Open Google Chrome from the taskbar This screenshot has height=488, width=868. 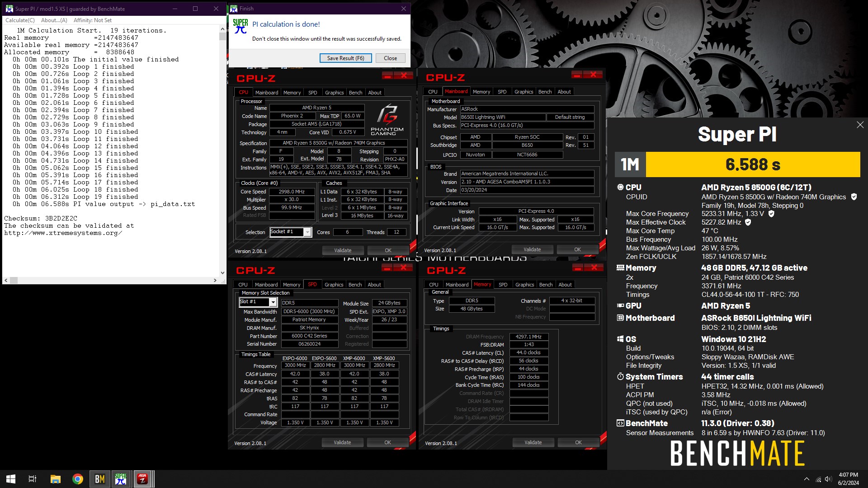pos(78,479)
